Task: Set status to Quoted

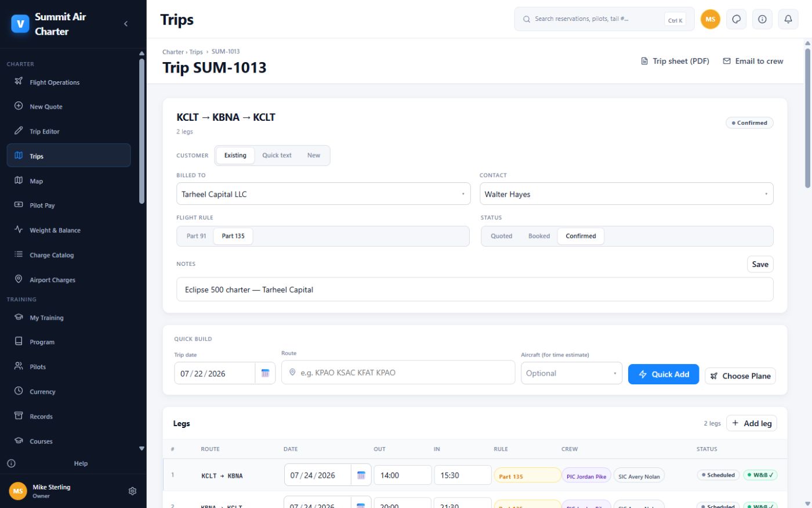Action: pos(501,236)
